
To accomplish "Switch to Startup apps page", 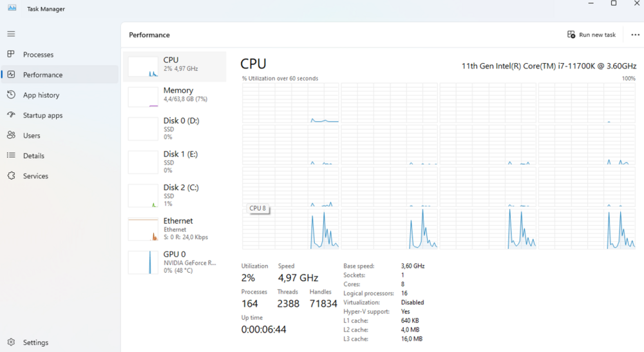I will pyautogui.click(x=60, y=115).
